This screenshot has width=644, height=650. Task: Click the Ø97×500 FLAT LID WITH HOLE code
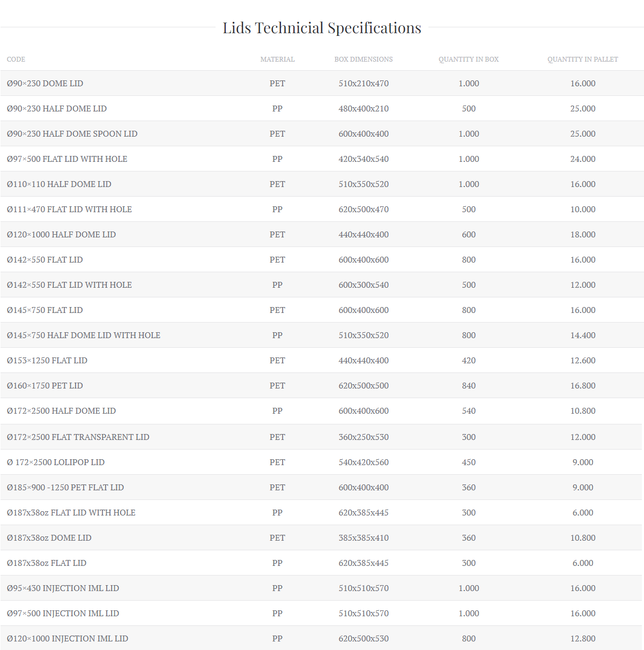click(67, 159)
